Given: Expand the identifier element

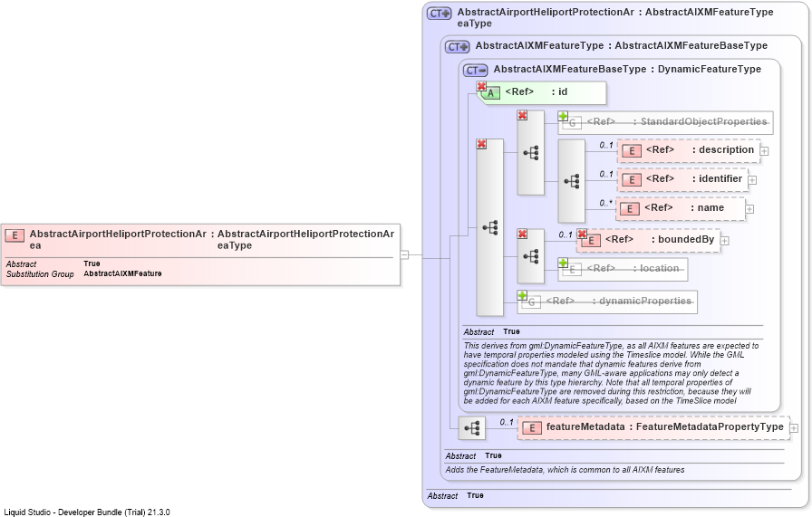Looking at the screenshot, I should pos(752,180).
